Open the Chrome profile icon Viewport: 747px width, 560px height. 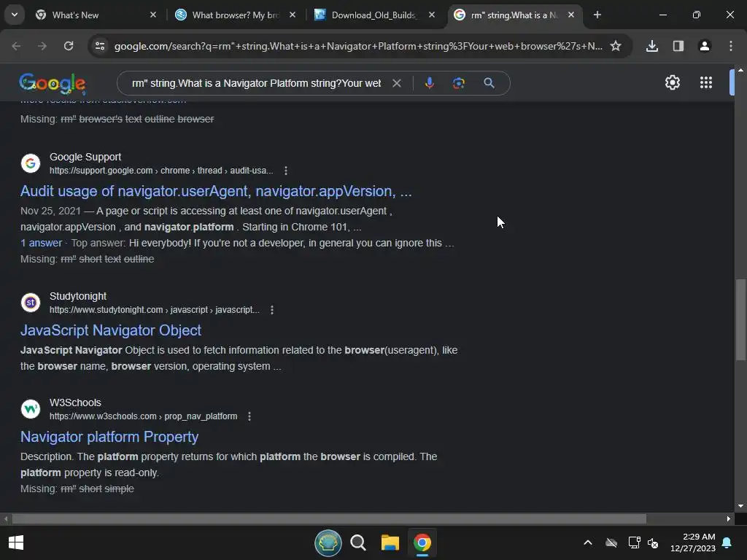tap(705, 46)
